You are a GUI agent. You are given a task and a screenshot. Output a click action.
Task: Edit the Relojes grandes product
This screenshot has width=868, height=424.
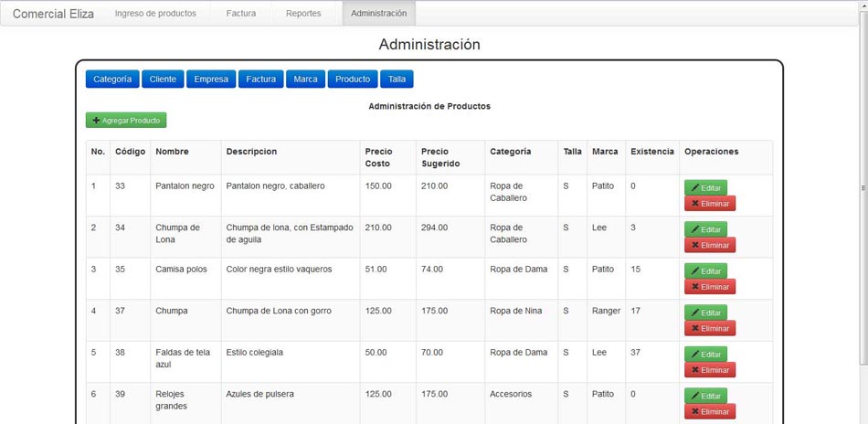(x=705, y=396)
